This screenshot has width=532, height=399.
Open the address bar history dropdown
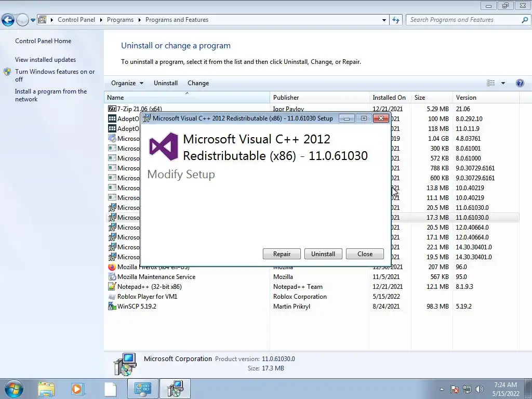(384, 20)
